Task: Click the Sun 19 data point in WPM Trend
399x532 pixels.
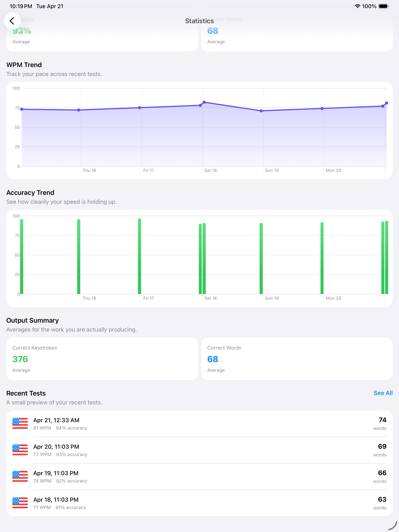Action: pos(261,111)
